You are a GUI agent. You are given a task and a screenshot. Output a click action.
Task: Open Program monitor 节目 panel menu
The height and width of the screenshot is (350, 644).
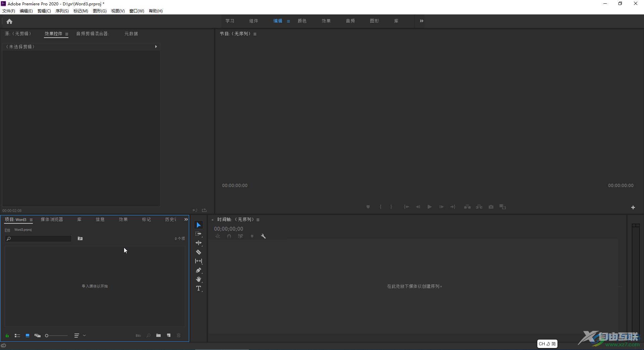pos(255,34)
